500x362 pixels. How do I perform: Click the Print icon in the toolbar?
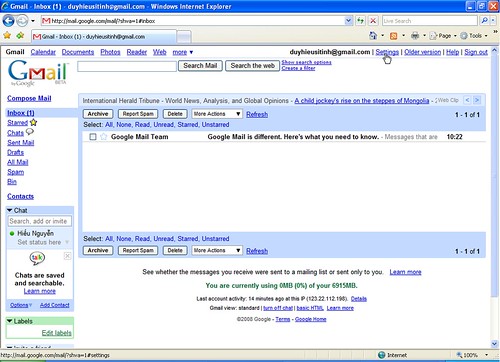(415, 35)
